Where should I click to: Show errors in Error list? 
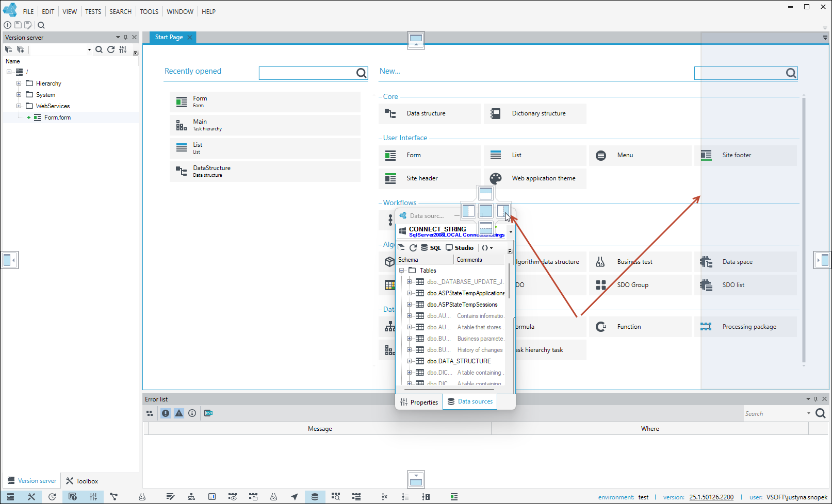(x=166, y=413)
